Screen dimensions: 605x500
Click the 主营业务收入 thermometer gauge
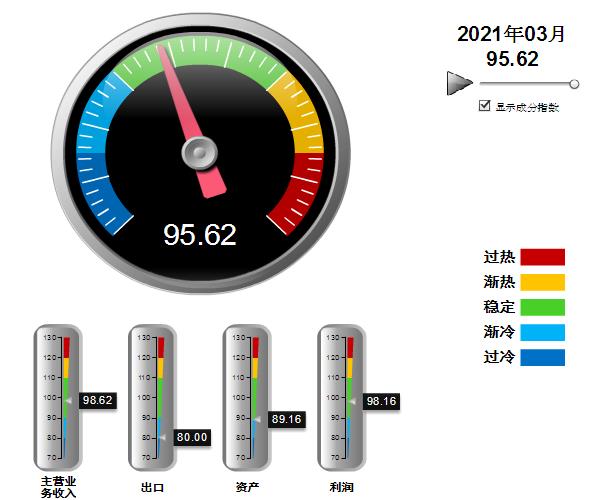point(58,398)
